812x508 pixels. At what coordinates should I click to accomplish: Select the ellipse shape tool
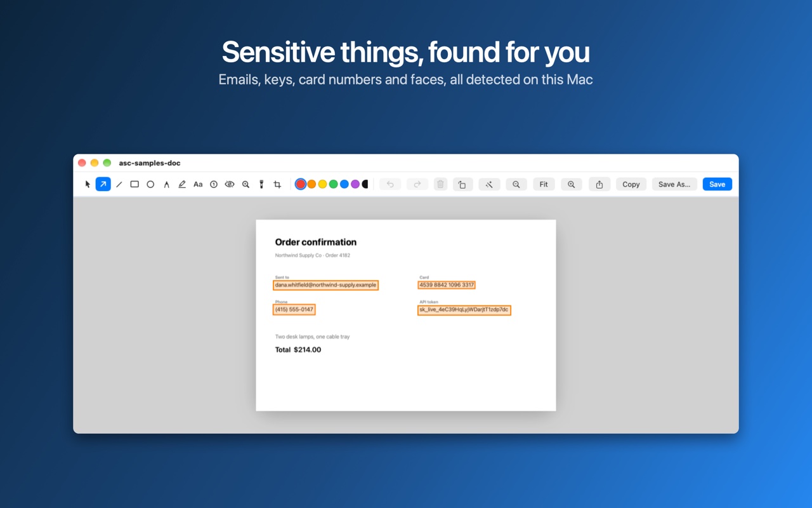click(x=150, y=184)
